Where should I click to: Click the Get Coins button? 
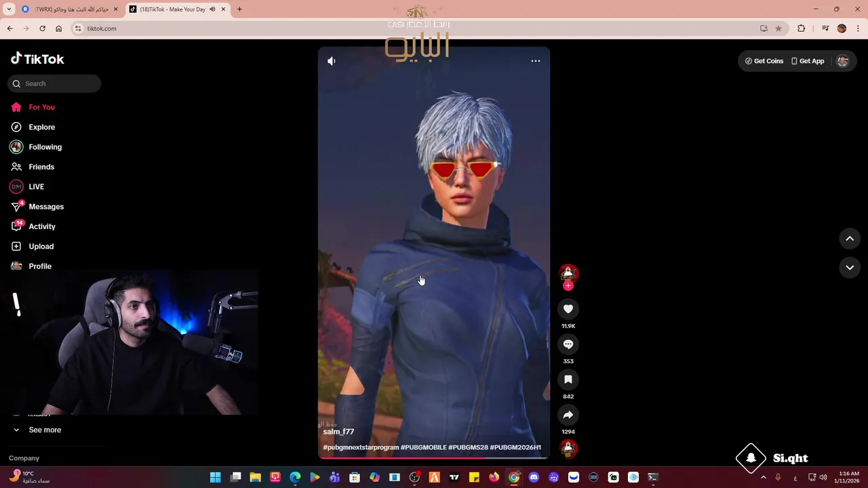(764, 61)
